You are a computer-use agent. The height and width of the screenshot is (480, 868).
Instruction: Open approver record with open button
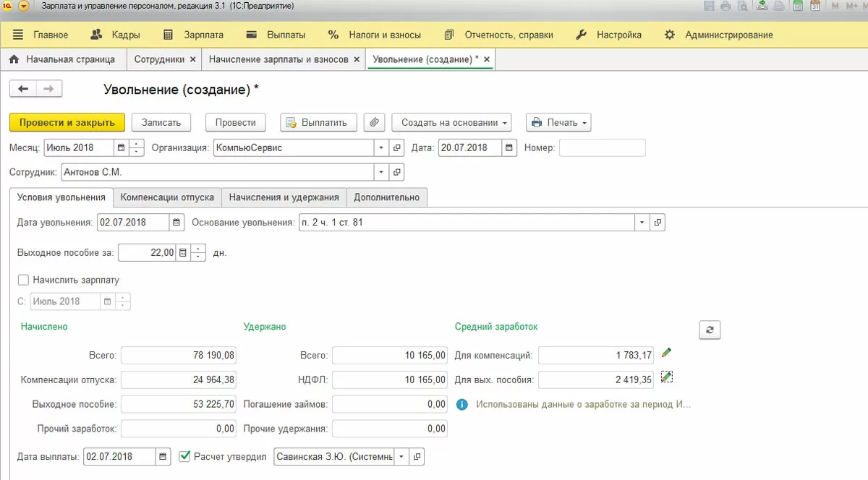click(x=417, y=457)
